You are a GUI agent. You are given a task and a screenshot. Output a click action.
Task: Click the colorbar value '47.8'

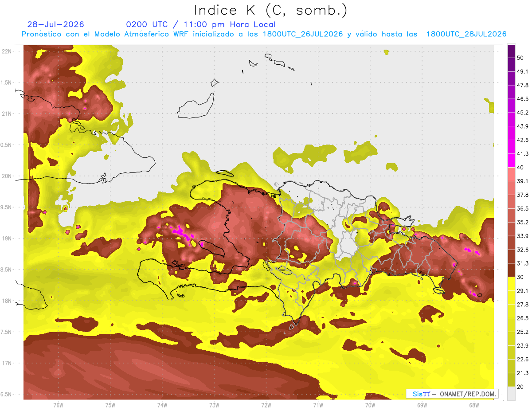[523, 85]
